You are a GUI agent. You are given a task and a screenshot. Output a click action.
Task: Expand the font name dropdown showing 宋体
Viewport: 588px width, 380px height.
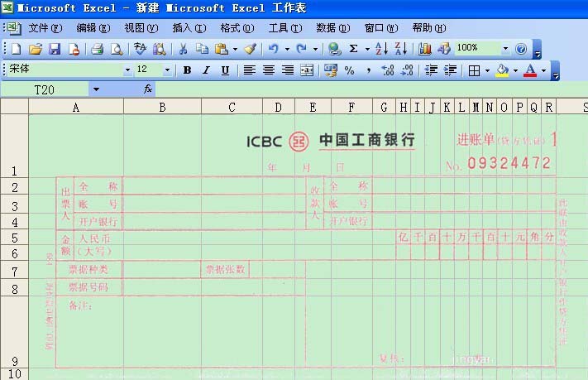(x=127, y=70)
